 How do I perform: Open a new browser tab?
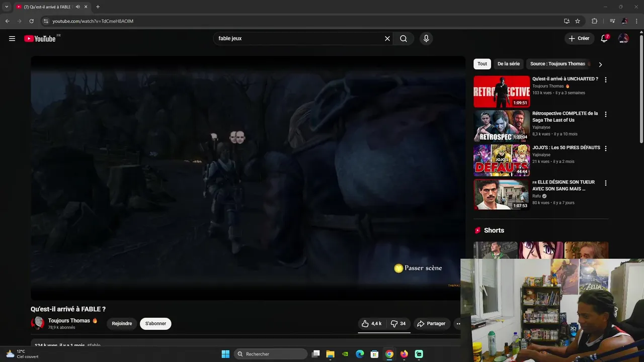tap(98, 7)
